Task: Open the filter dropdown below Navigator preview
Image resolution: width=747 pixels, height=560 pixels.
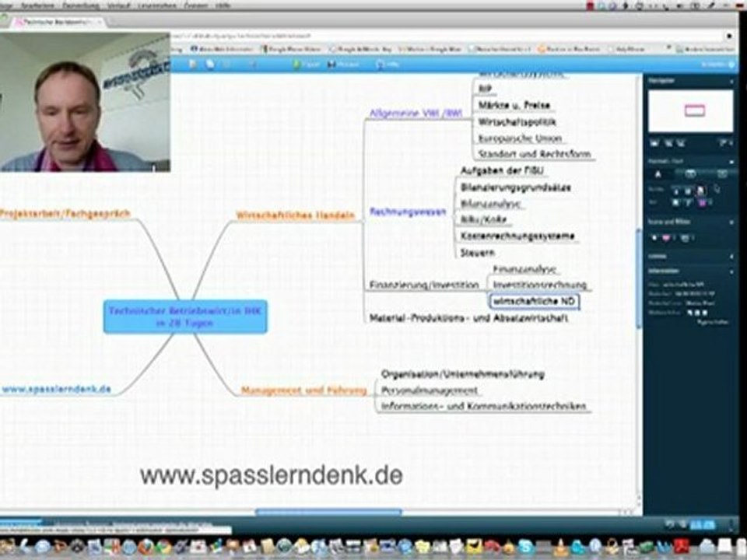Action: click(725, 143)
